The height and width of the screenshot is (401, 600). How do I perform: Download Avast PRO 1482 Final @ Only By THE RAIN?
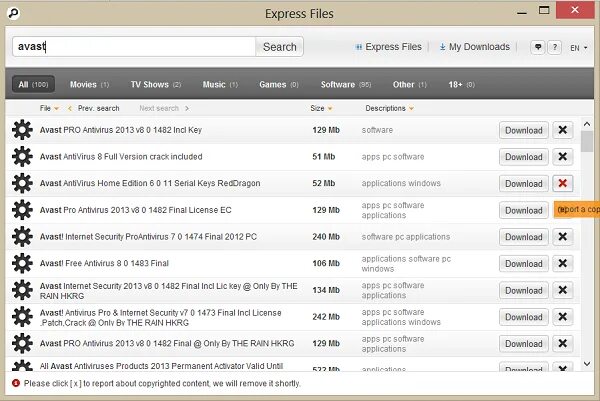pos(523,343)
